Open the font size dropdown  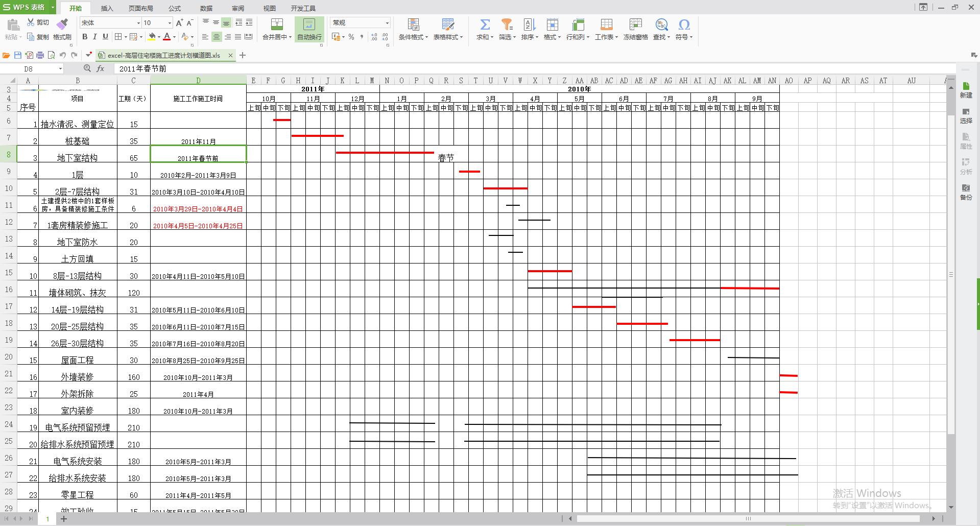point(170,23)
